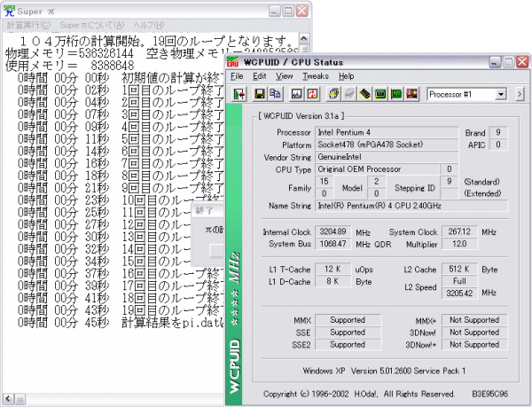The image size is (532, 407).
Task: Click the Vendor String value 'GenuineIntel'
Action: tap(387, 157)
